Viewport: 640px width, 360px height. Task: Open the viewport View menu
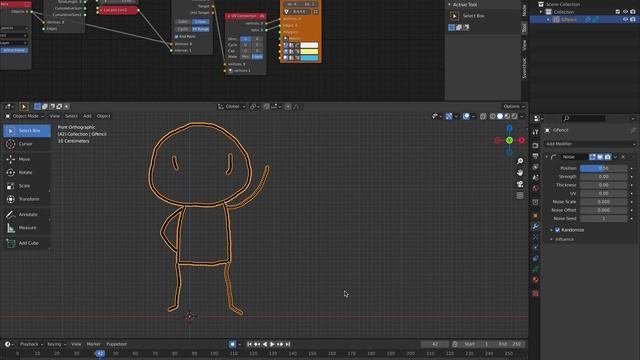click(x=55, y=116)
